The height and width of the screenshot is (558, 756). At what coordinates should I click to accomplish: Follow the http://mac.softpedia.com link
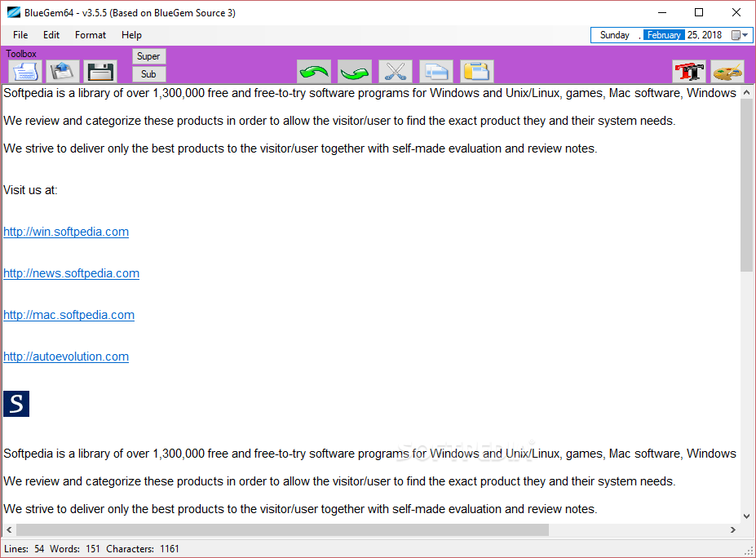point(69,314)
